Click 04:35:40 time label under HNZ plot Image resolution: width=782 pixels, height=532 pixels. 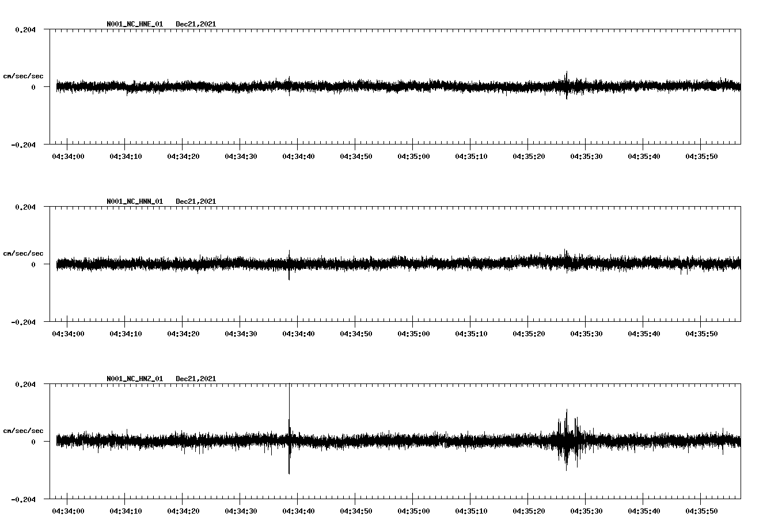coord(644,511)
